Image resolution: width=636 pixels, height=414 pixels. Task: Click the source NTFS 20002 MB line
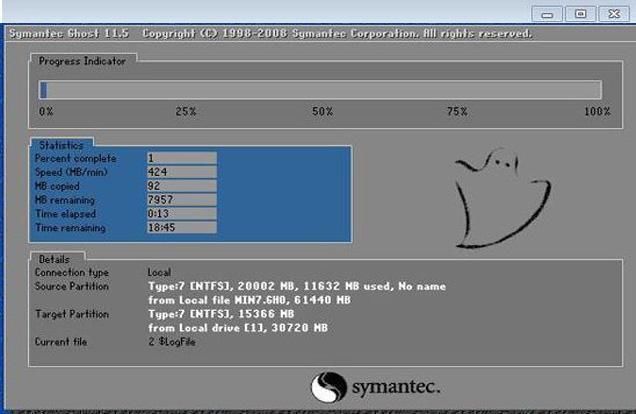click(x=297, y=286)
